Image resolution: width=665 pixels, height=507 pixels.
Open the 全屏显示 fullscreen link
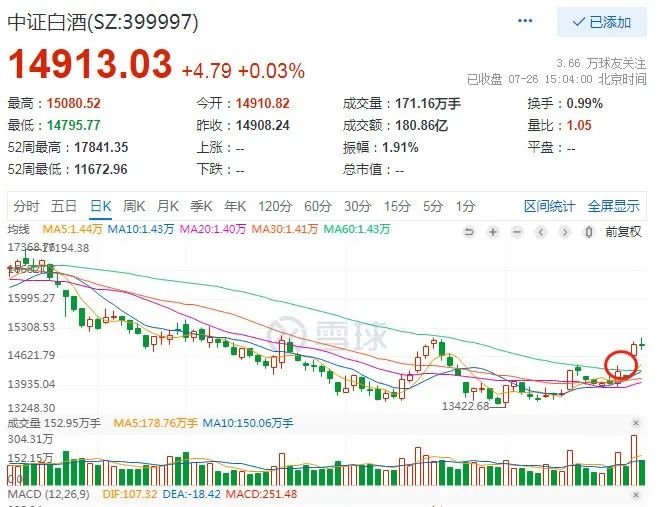(613, 206)
